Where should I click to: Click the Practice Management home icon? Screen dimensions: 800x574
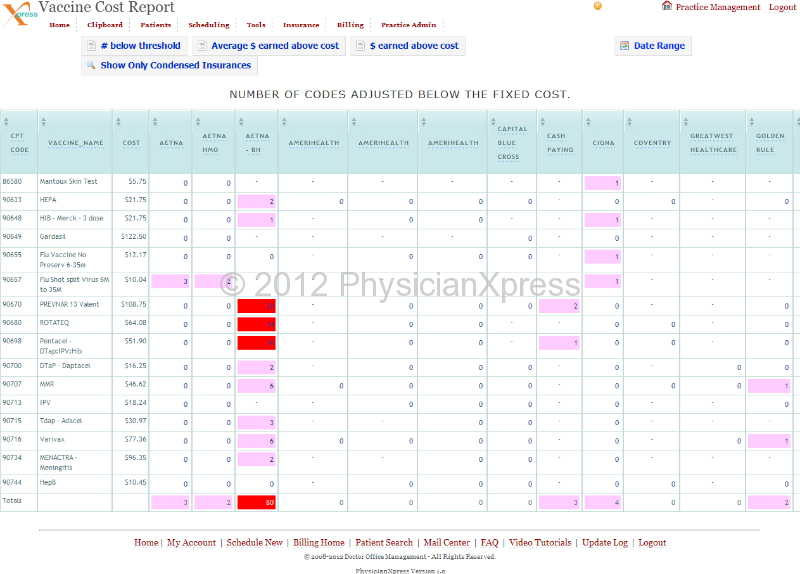(x=667, y=6)
